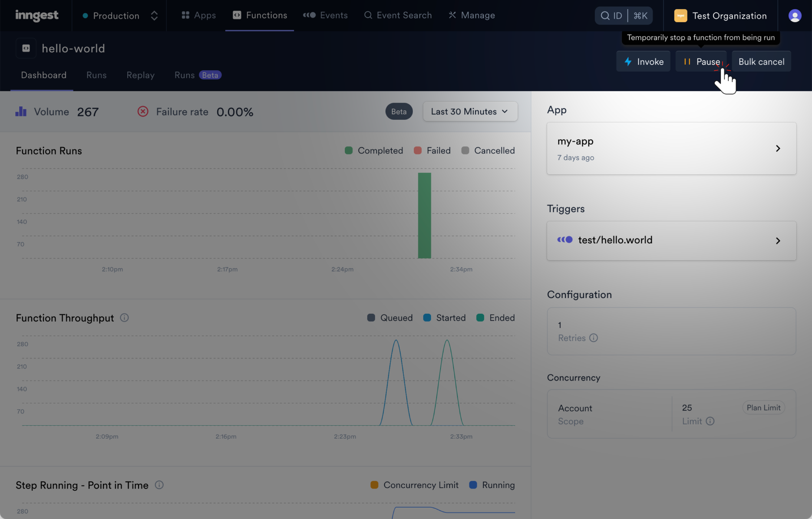Go to the Events page
812x519 pixels.
[x=325, y=15]
